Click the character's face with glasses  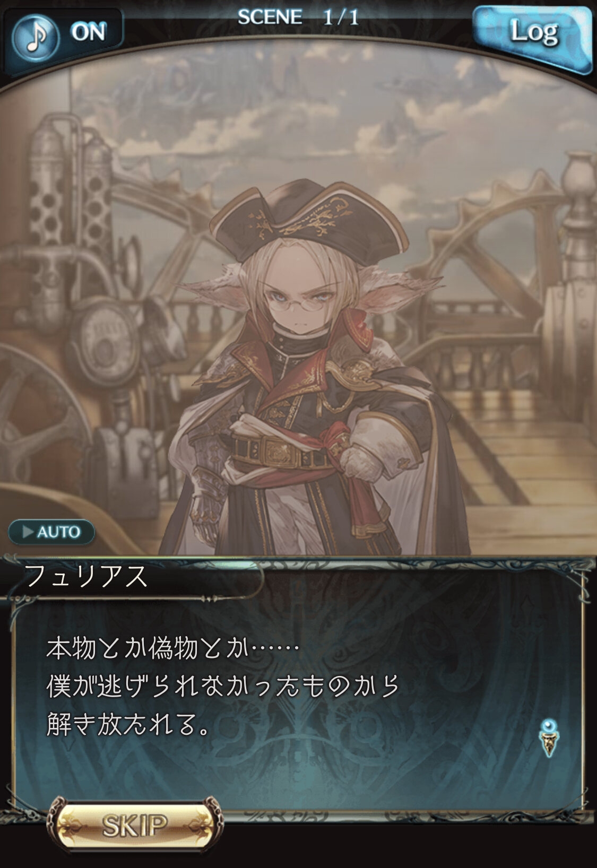(x=301, y=297)
